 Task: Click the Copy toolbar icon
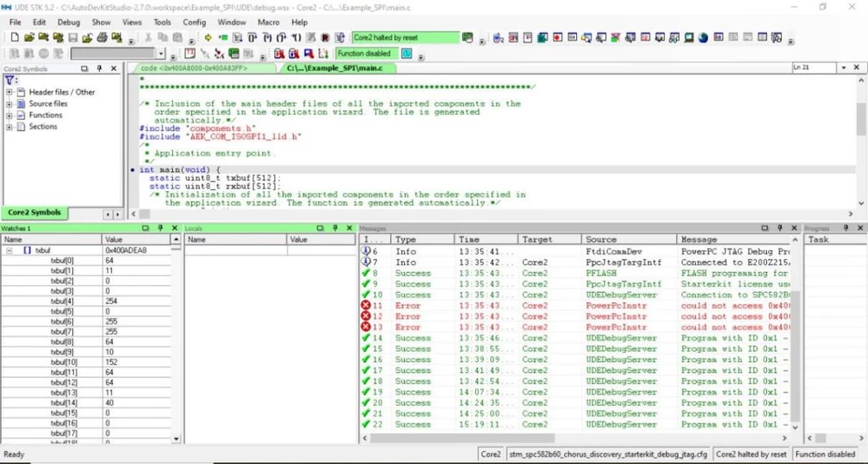click(x=162, y=37)
